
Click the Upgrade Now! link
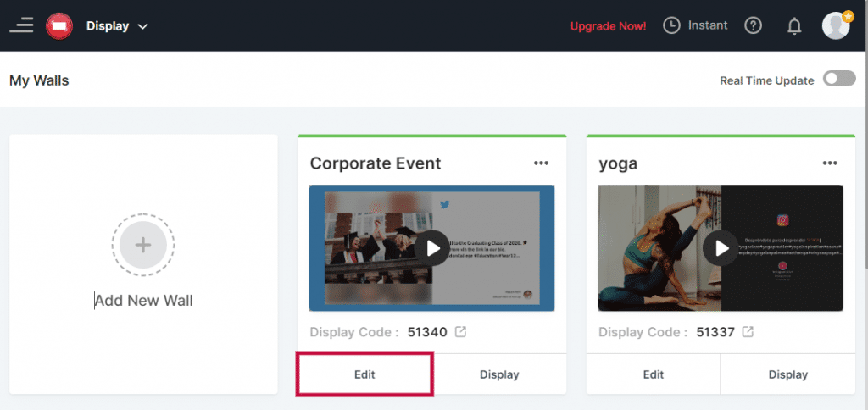[608, 26]
